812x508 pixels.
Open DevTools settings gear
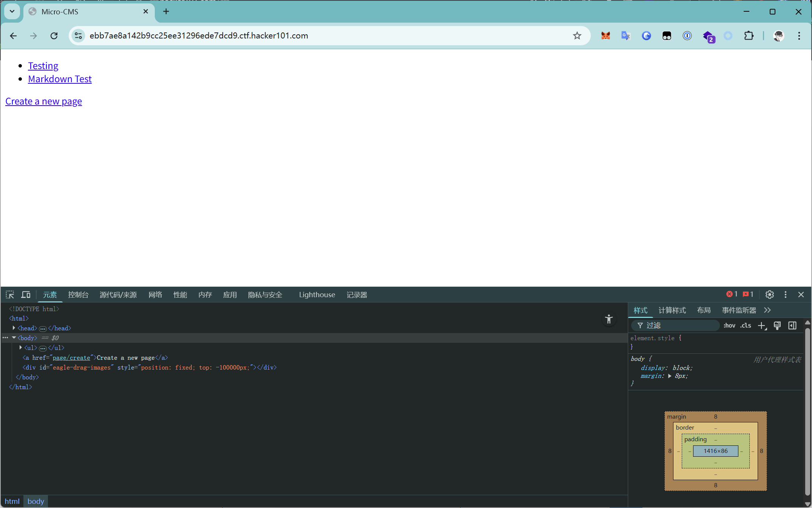(x=770, y=295)
